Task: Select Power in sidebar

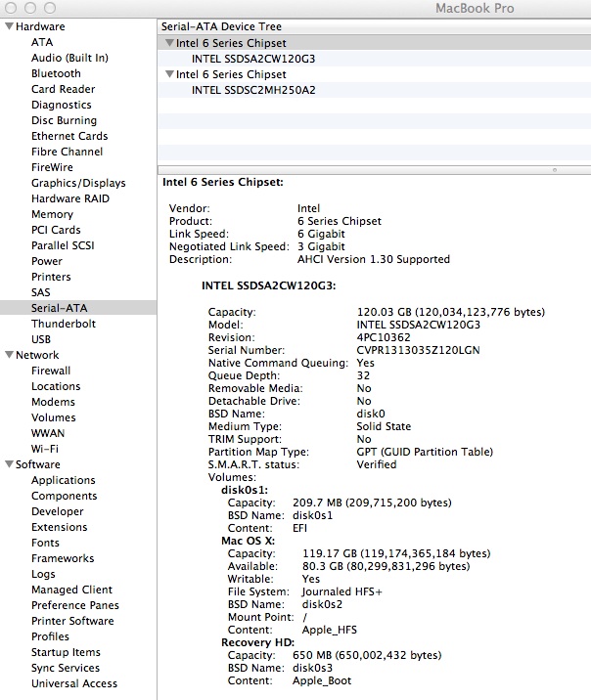Action: 46,261
